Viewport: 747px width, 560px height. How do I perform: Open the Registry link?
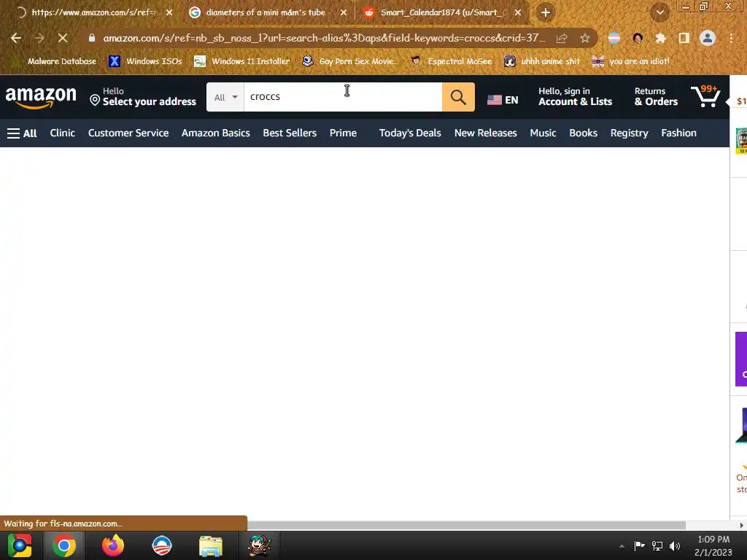click(630, 133)
